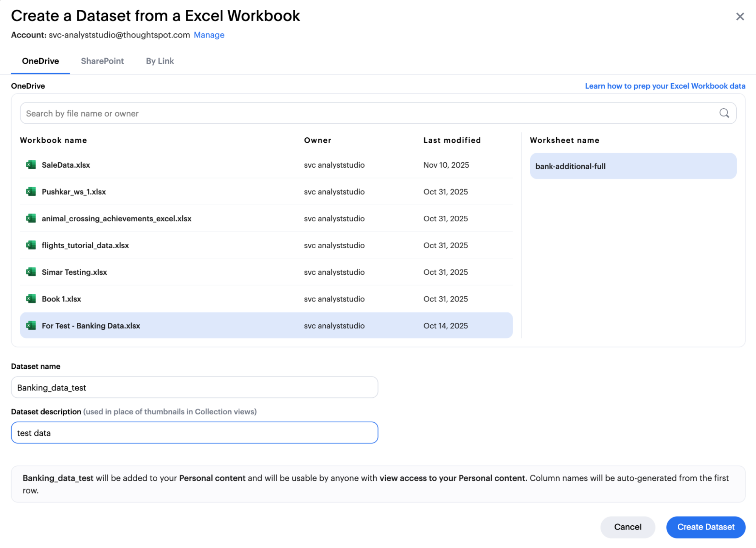Click the search magnifier icon in the search bar
Screen dimensions: 756x548
click(724, 113)
